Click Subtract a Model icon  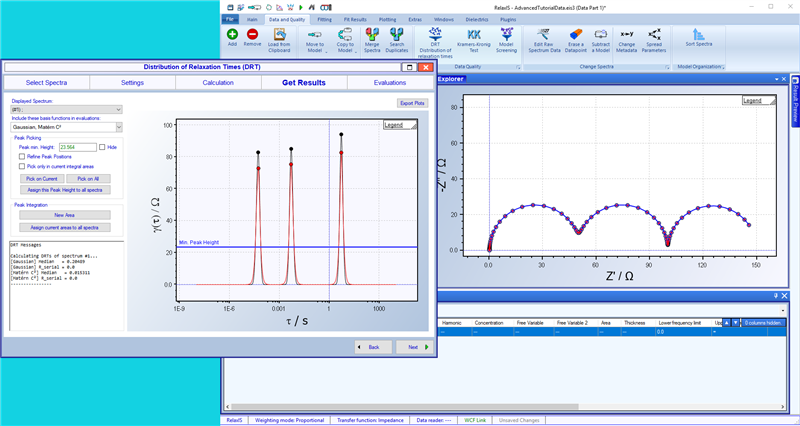601,35
